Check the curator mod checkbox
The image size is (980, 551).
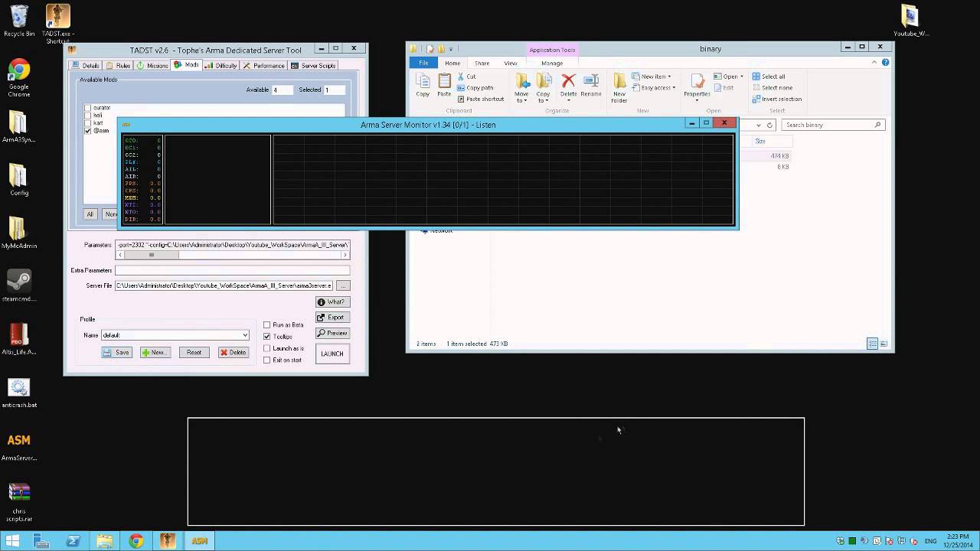(x=87, y=108)
